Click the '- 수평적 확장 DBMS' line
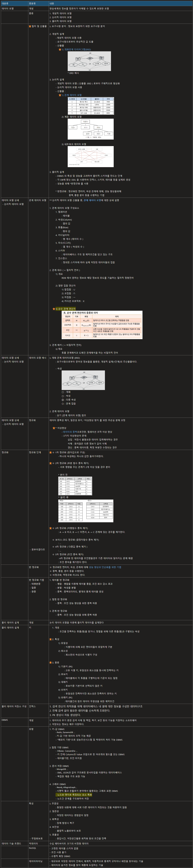Viewport: 193px width, 868px height. click(x=60, y=856)
